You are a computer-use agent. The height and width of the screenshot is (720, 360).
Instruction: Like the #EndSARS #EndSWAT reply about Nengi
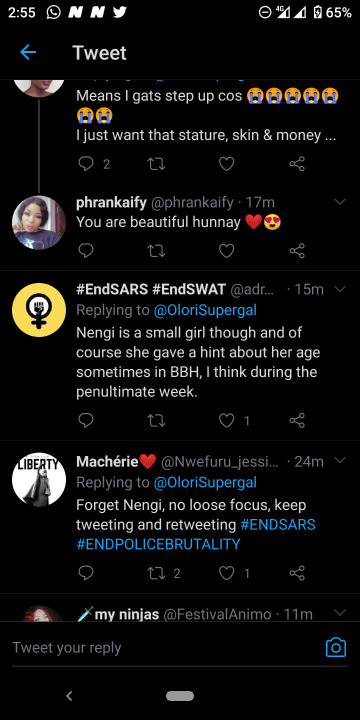coord(226,420)
